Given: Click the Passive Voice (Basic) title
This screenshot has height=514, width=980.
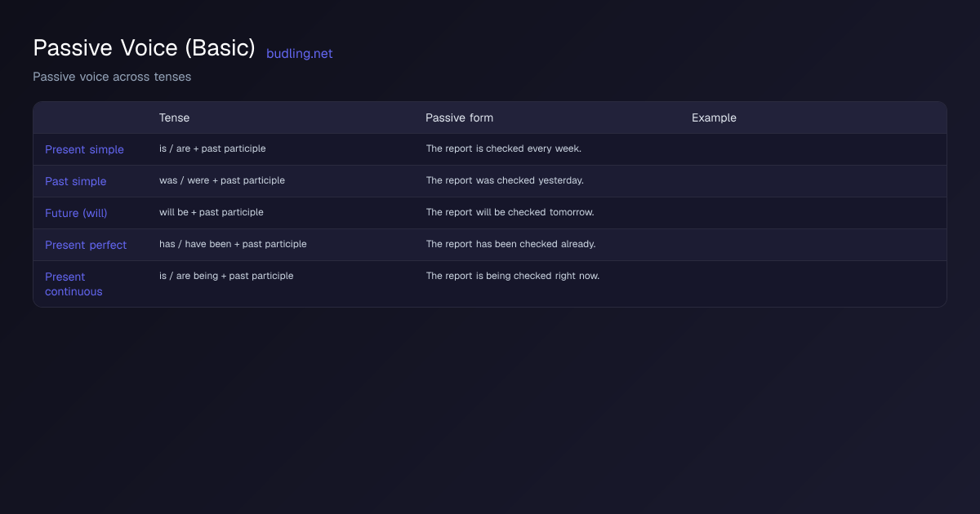Looking at the screenshot, I should tap(145, 48).
